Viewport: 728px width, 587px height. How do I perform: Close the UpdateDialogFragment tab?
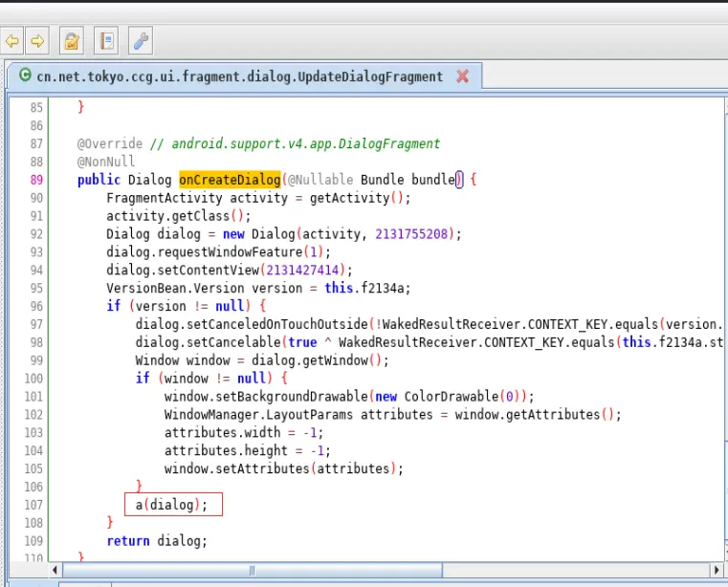[x=462, y=76]
